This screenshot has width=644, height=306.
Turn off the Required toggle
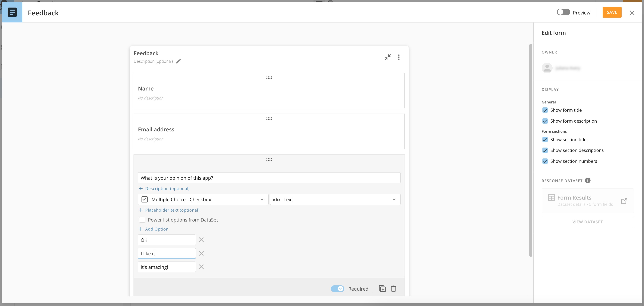[x=337, y=289]
